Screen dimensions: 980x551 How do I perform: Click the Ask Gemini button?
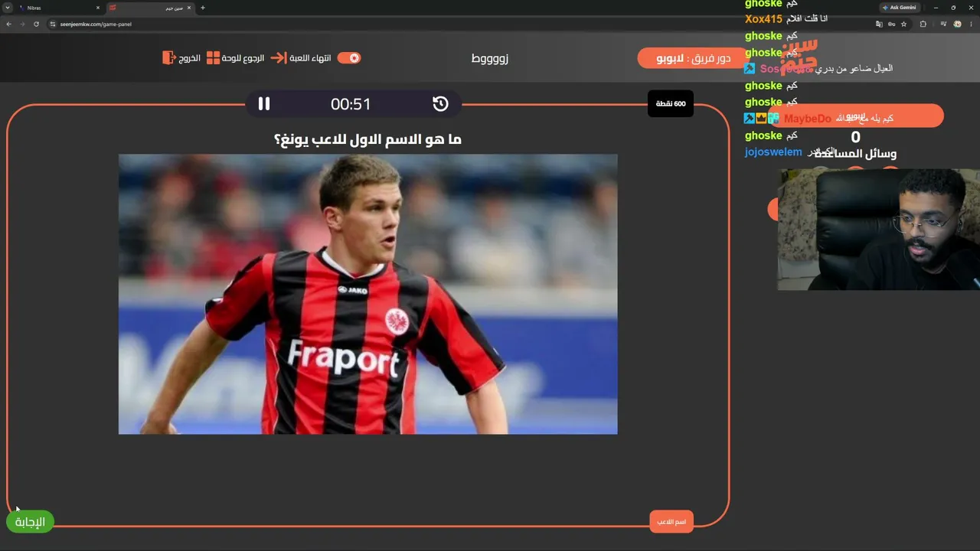click(x=900, y=8)
